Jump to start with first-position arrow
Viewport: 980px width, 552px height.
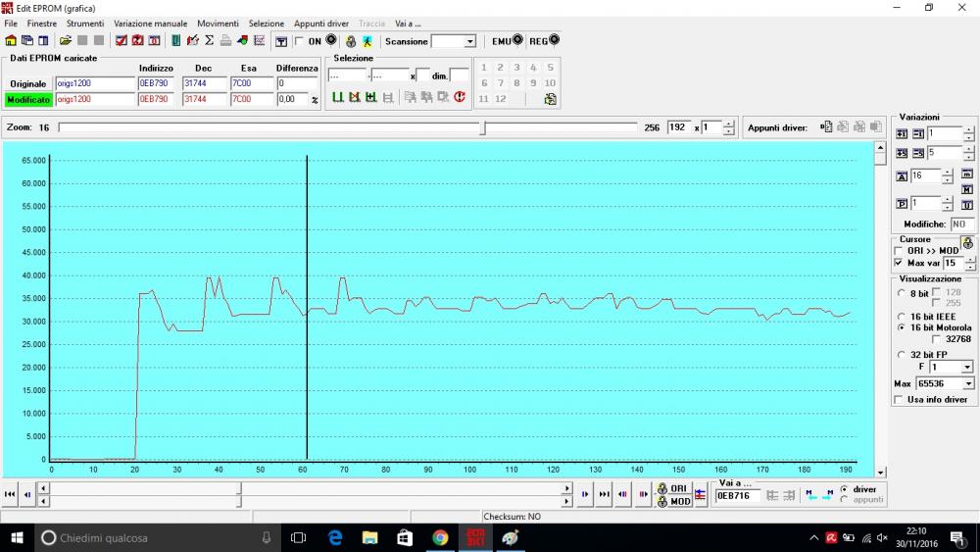click(x=10, y=494)
